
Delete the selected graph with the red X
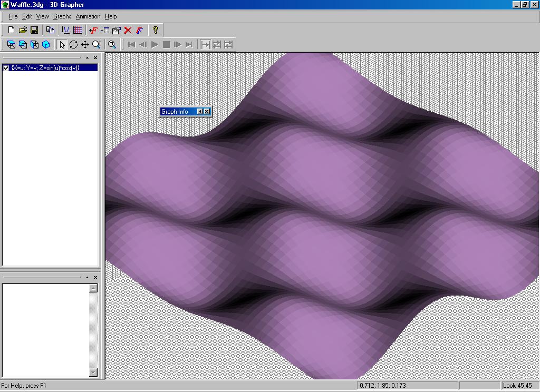pyautogui.click(x=128, y=30)
